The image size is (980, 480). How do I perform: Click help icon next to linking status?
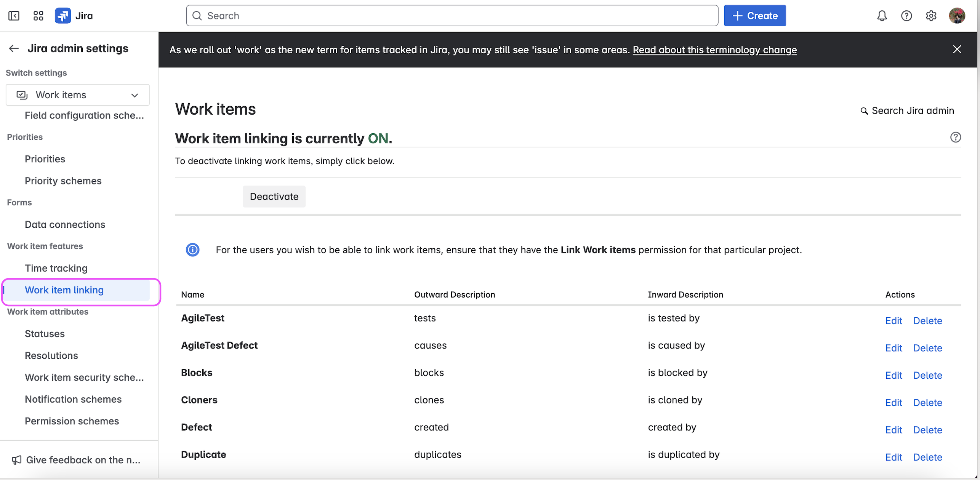(x=955, y=137)
